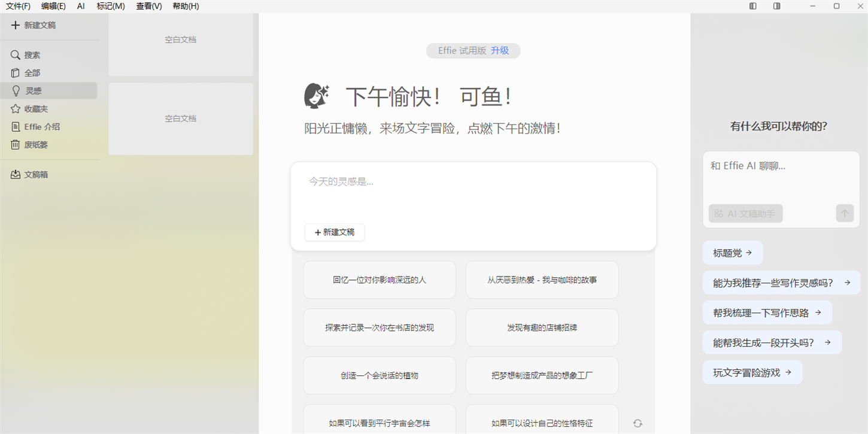Image resolution: width=868 pixels, height=434 pixels.
Task: Open the 文件(F) menu
Action: click(x=17, y=6)
